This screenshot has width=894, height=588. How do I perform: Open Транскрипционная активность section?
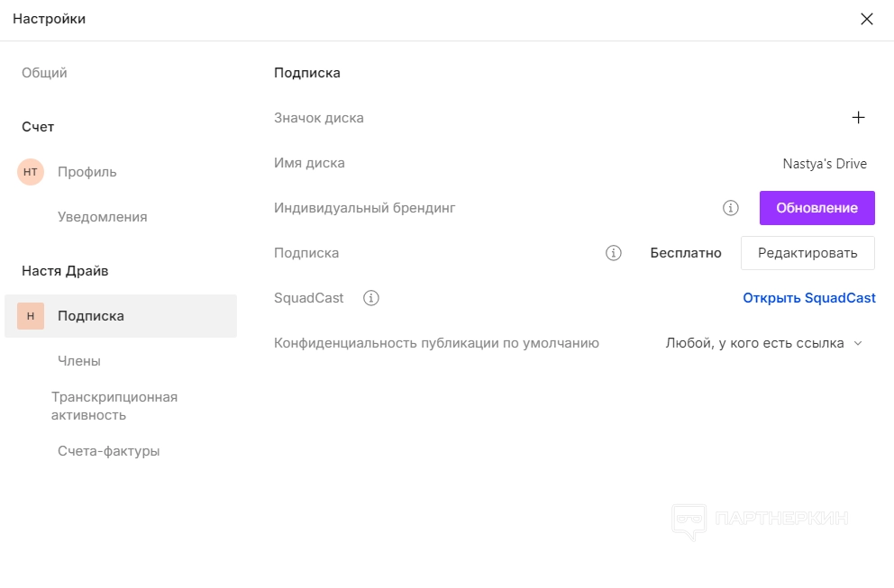point(114,406)
